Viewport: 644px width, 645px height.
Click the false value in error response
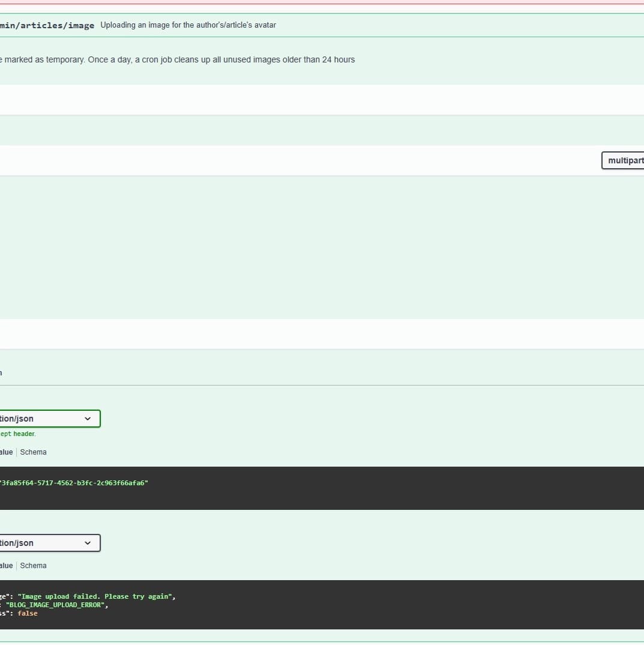pyautogui.click(x=28, y=613)
